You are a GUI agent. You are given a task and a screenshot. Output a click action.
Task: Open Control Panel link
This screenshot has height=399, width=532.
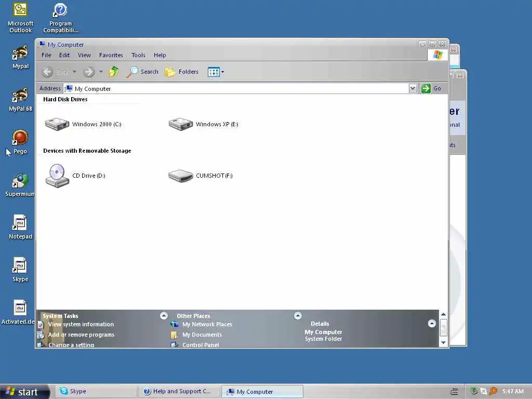click(201, 345)
